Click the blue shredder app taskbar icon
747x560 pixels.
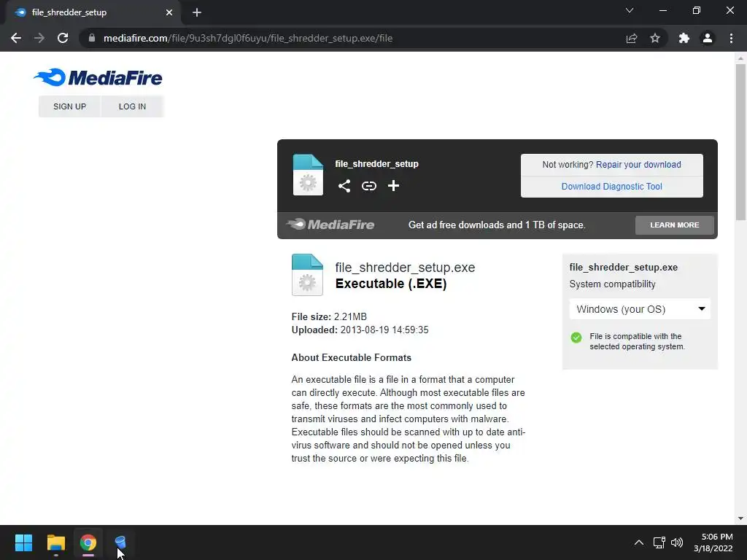click(120, 542)
